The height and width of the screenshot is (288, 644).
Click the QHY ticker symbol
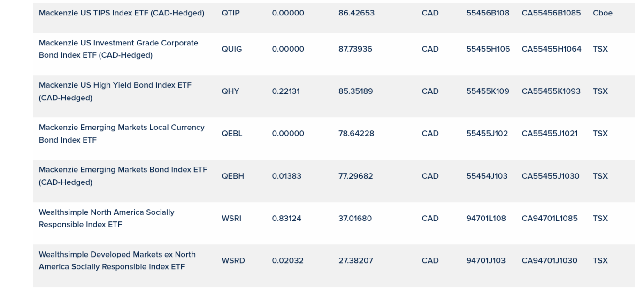230,91
